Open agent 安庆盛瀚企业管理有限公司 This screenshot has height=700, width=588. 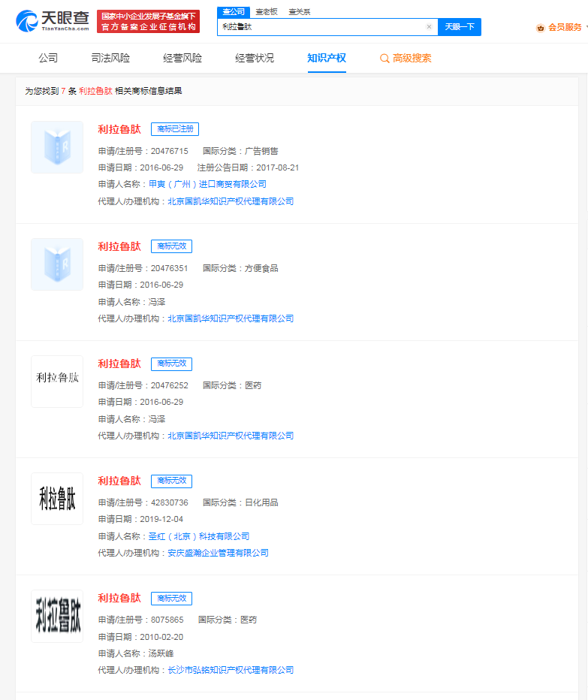[x=218, y=553]
